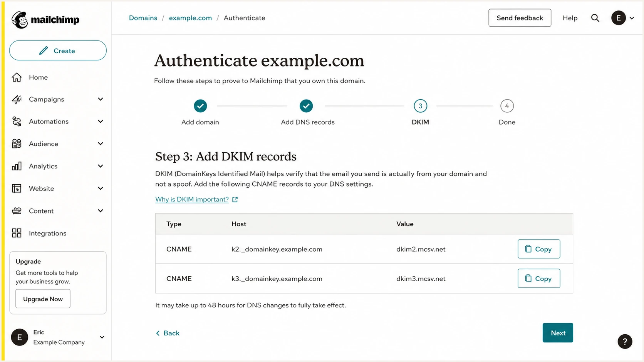This screenshot has width=644, height=362.
Task: Expand the Analytics menu chevron
Action: click(101, 166)
